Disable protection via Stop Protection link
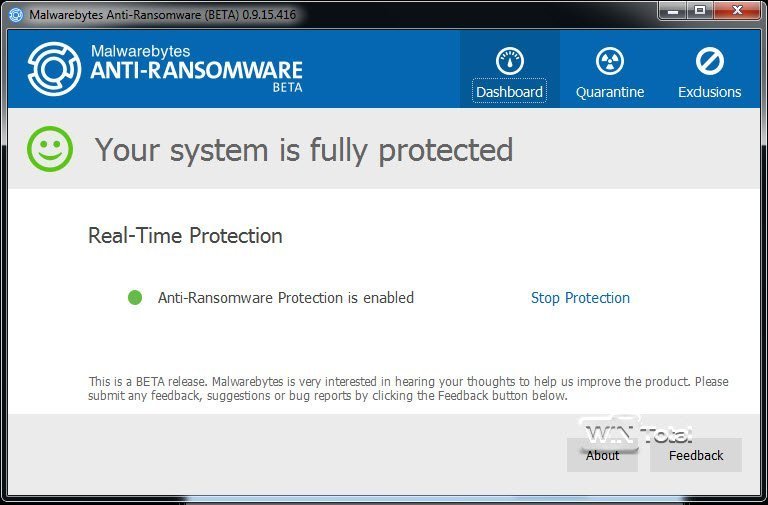The image size is (768, 505). pyautogui.click(x=580, y=298)
